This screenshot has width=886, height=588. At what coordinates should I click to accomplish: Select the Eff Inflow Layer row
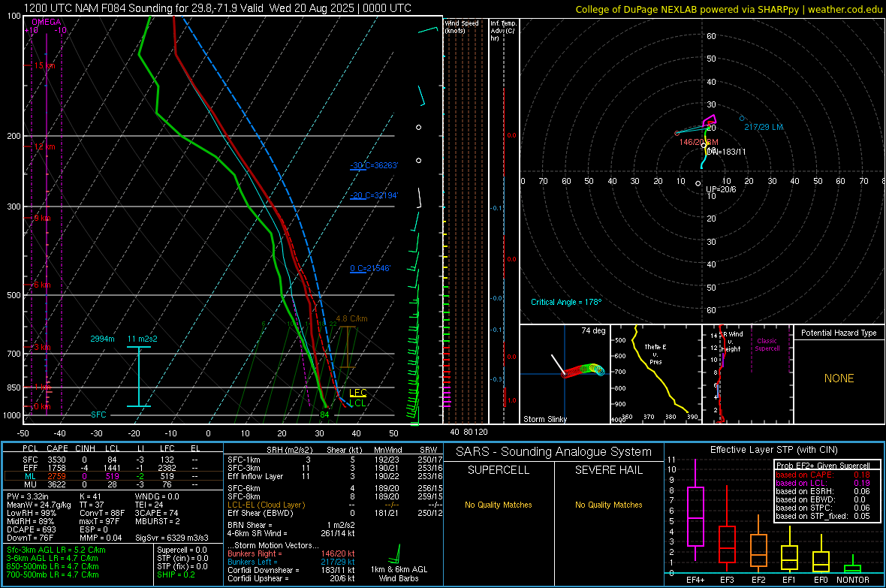coord(335,476)
